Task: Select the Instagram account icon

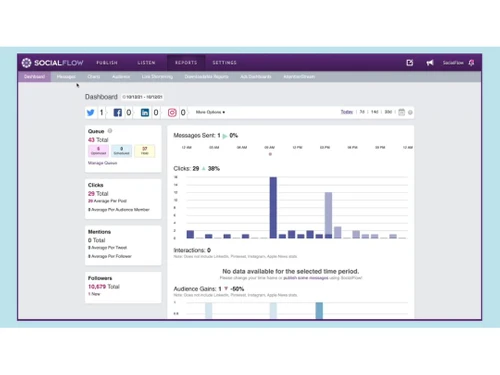Action: tap(172, 112)
